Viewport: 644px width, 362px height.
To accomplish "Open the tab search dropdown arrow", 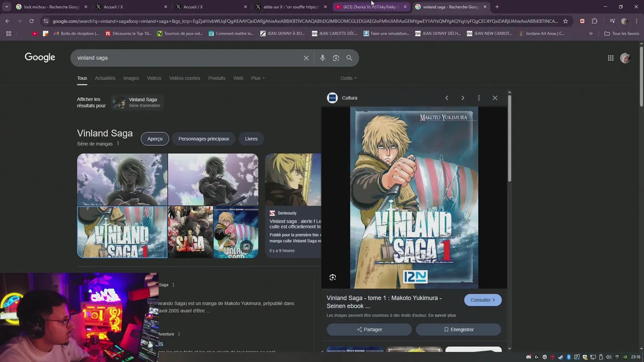I will click(7, 7).
